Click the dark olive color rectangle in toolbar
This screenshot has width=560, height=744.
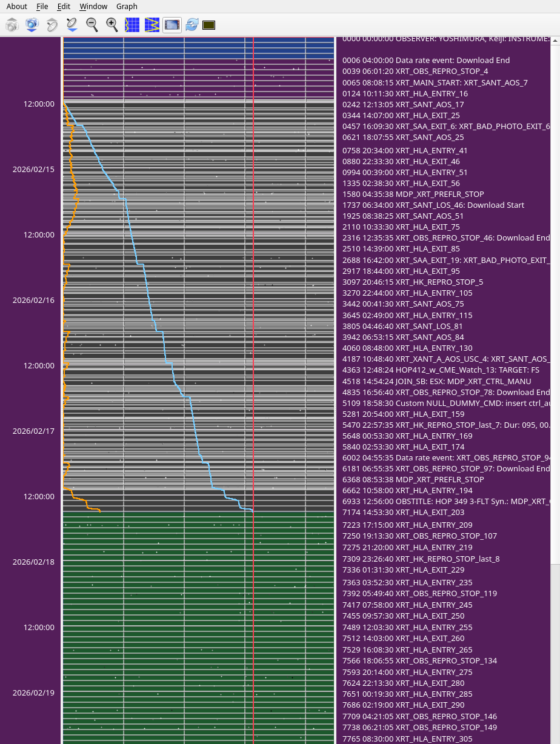(x=209, y=25)
